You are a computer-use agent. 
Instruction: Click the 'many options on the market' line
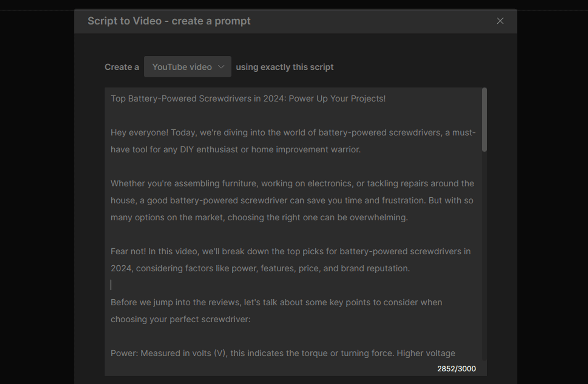259,218
